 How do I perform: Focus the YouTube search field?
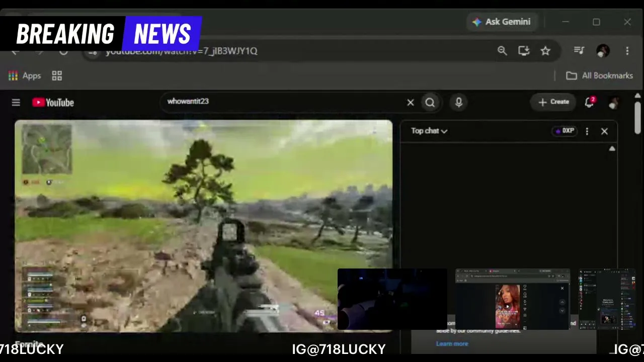(x=284, y=102)
